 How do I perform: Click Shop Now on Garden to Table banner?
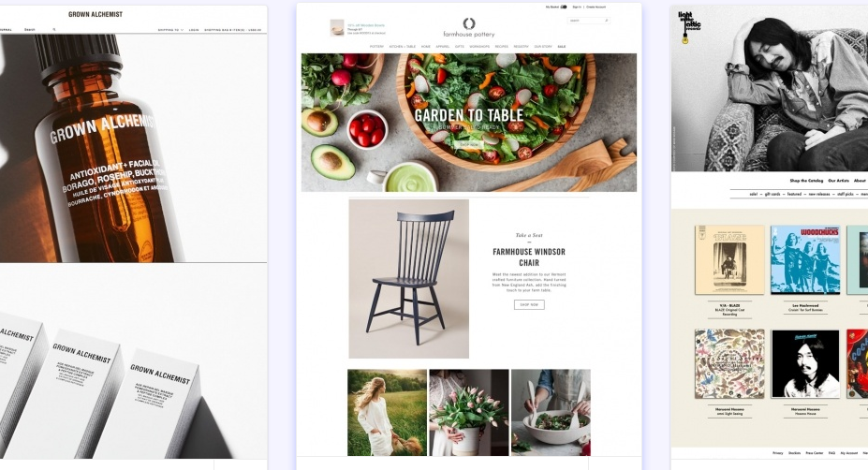pyautogui.click(x=469, y=144)
